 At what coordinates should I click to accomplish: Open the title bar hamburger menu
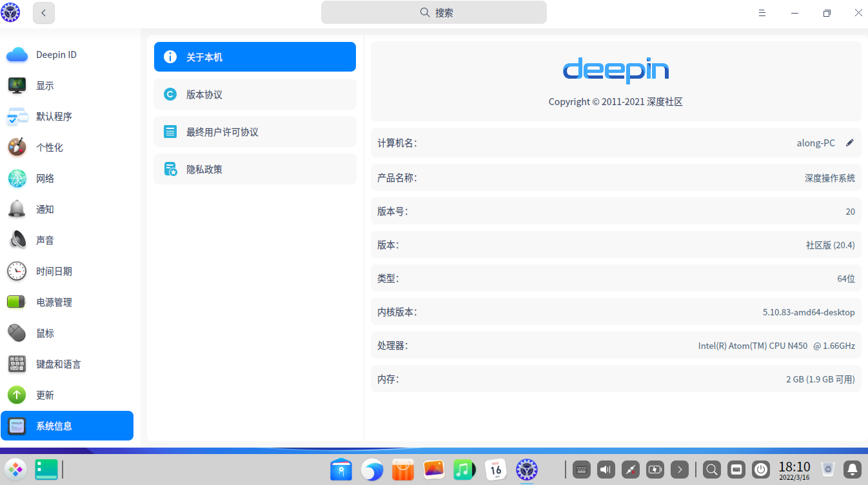click(762, 13)
